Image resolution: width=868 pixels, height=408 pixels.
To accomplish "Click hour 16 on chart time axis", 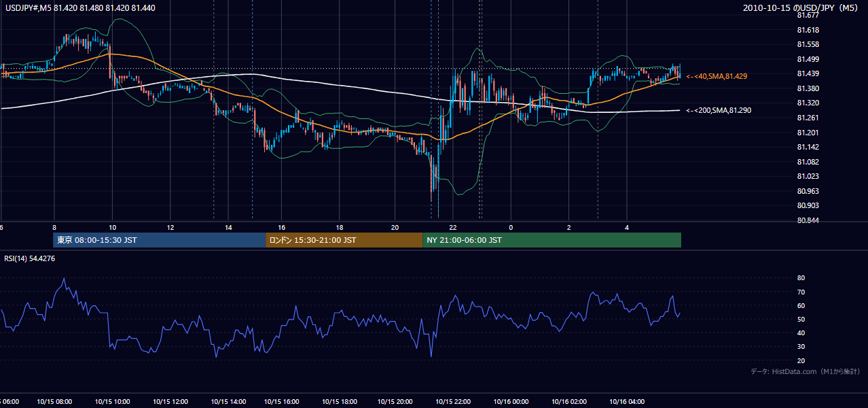I will coord(281,227).
